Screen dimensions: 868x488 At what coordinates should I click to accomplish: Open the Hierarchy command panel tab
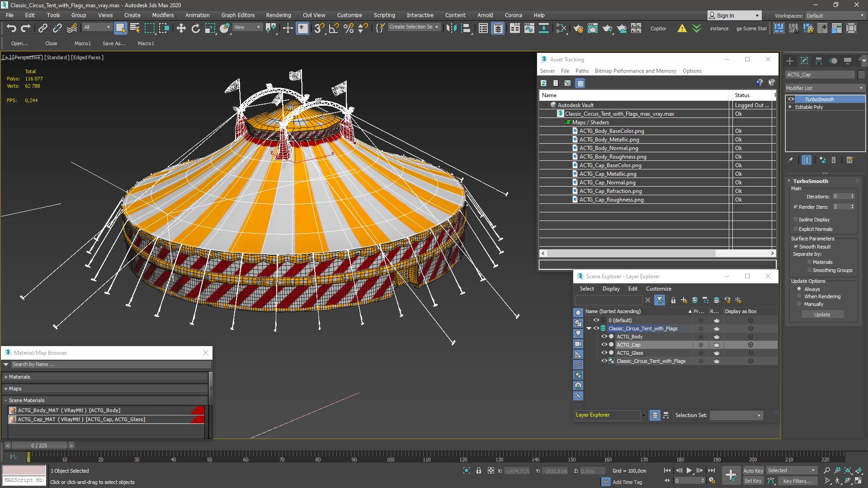click(x=819, y=61)
